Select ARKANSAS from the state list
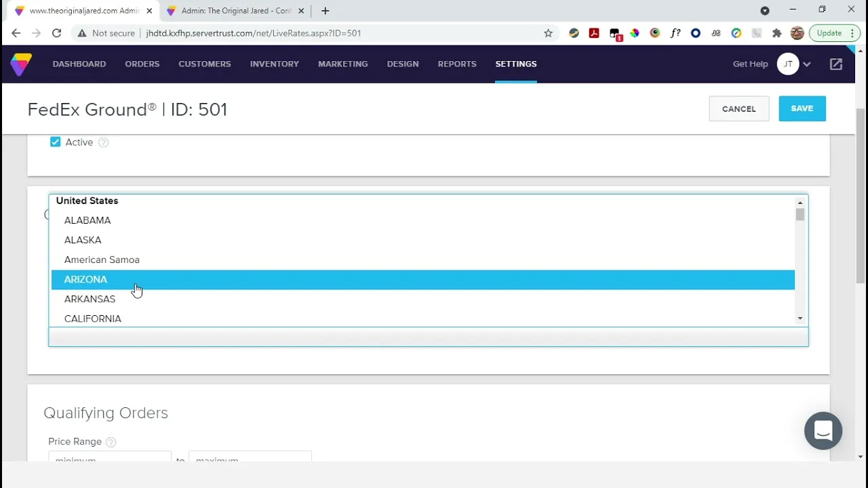Viewport: 868px width, 488px height. click(x=422, y=299)
